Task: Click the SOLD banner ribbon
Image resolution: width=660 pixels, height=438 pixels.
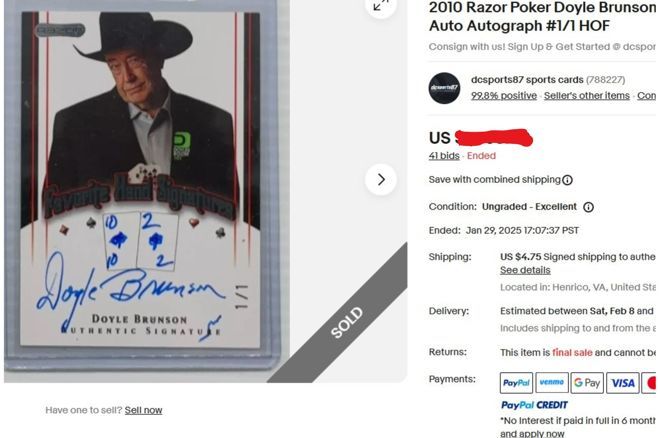Action: 346,322
